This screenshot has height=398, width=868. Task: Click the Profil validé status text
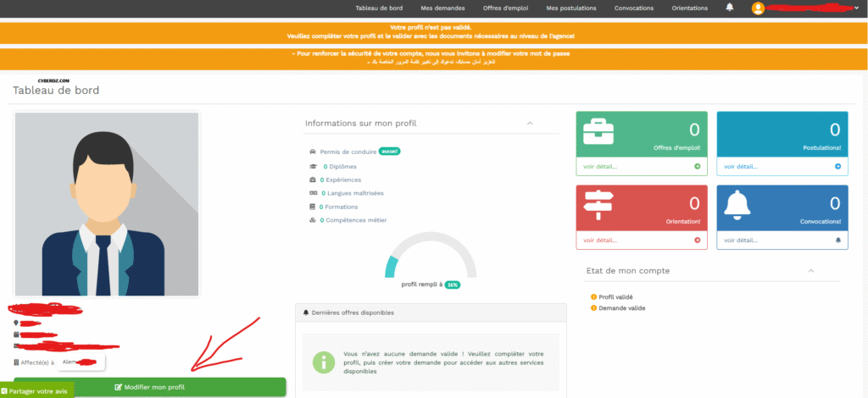tap(615, 297)
